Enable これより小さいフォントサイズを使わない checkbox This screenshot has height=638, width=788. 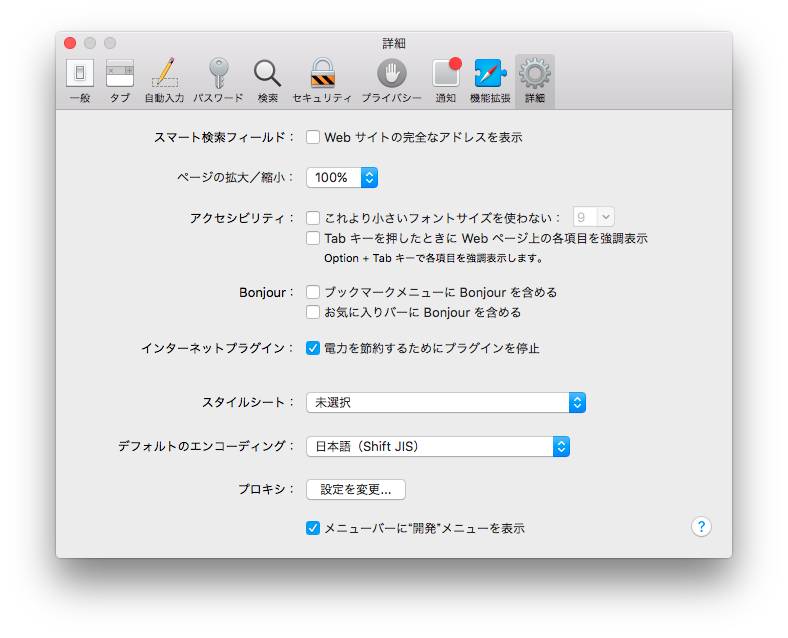tap(313, 218)
